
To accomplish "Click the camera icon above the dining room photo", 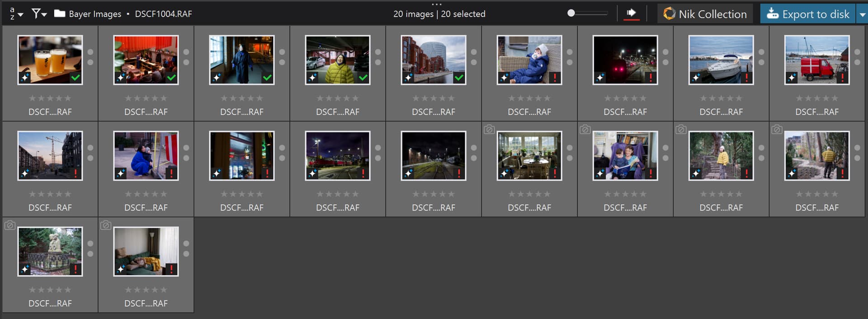I will 489,130.
